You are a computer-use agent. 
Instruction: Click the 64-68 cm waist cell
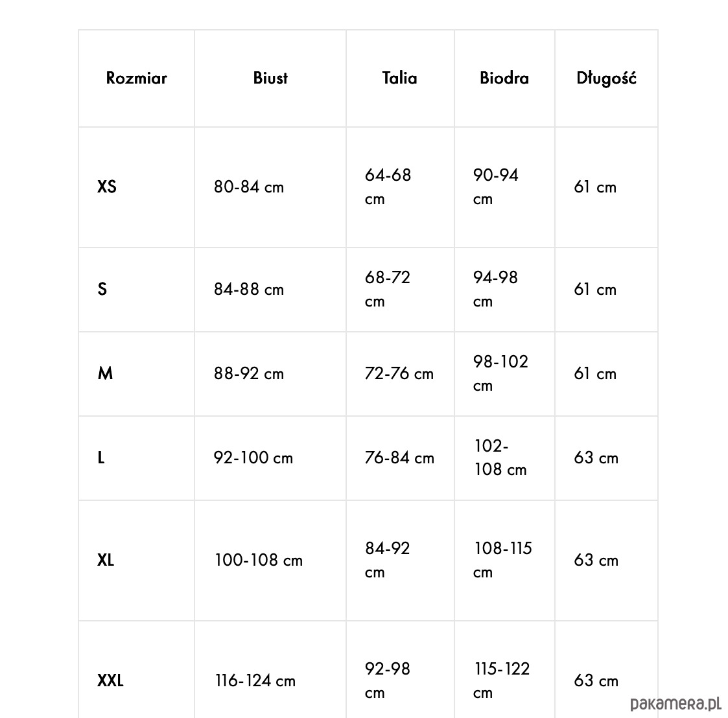tap(388, 187)
